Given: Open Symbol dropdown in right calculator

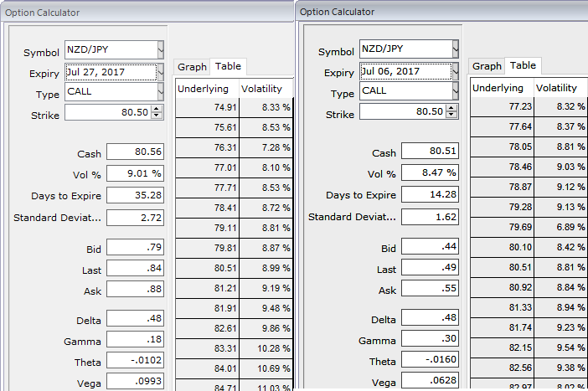Looking at the screenshot, I should pyautogui.click(x=456, y=49).
